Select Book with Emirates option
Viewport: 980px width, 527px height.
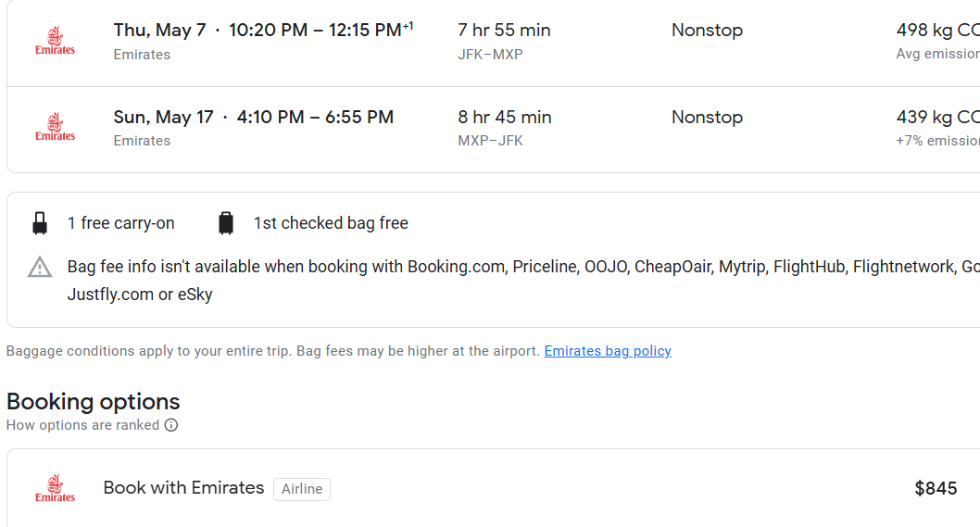(x=183, y=488)
